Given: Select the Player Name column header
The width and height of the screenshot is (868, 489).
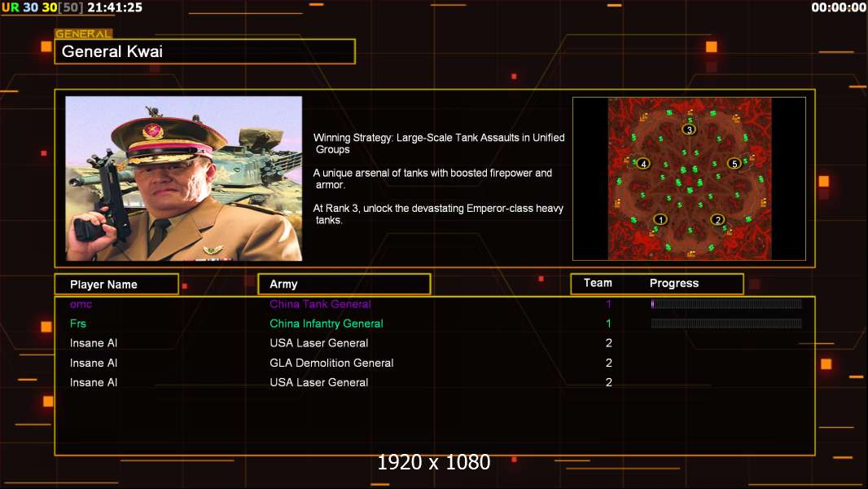Looking at the screenshot, I should click(116, 284).
